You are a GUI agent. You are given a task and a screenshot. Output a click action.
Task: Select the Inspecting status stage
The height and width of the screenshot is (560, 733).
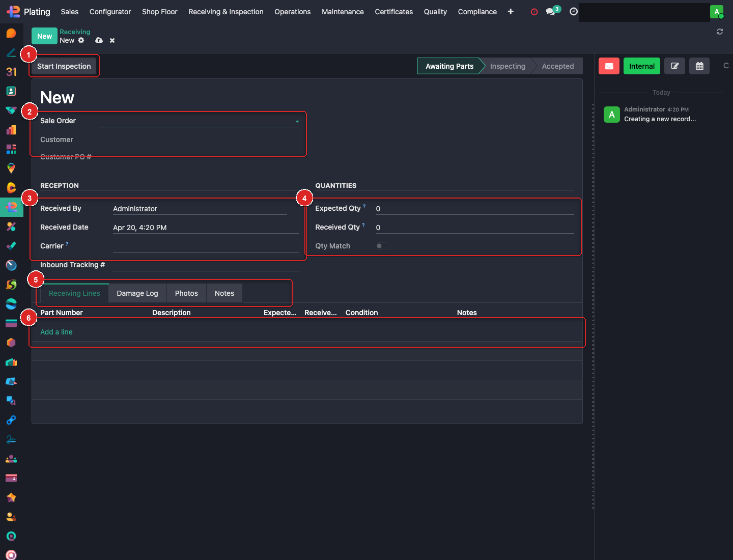(x=508, y=66)
